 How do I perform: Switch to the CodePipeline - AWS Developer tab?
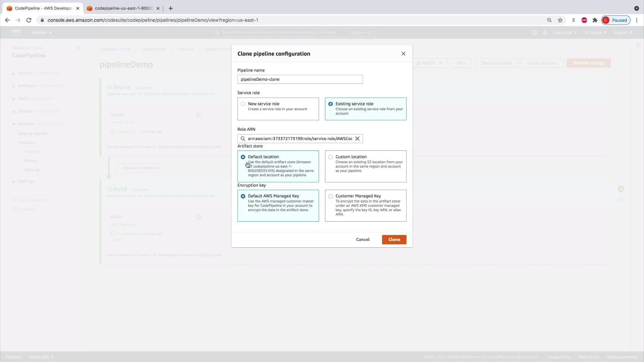[x=43, y=8]
